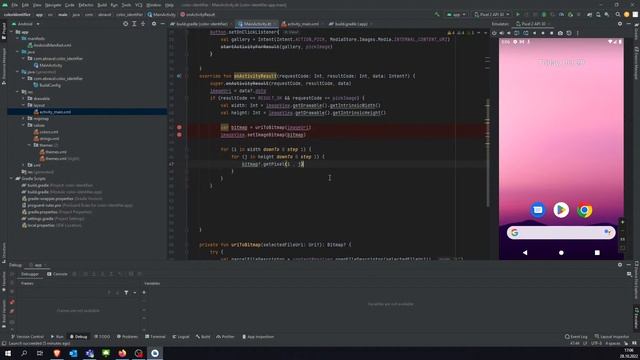The width and height of the screenshot is (640, 360).
Task: Collapse the layout folder
Action: point(24,105)
